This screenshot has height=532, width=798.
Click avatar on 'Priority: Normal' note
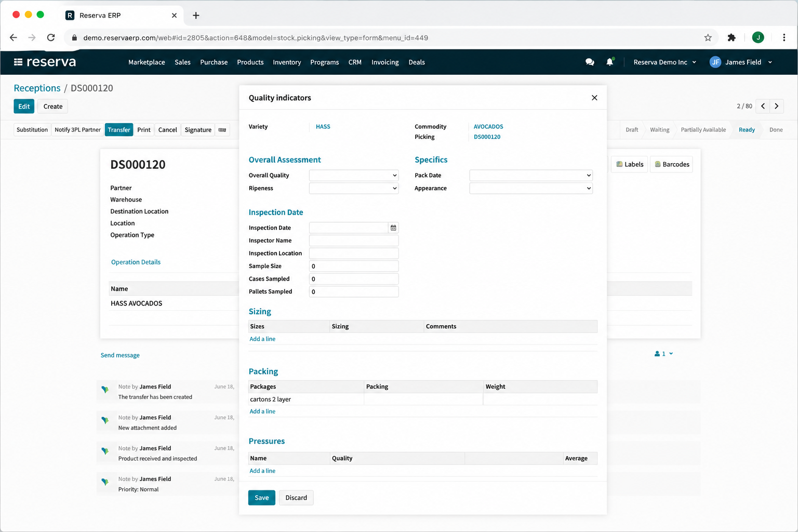(x=105, y=482)
